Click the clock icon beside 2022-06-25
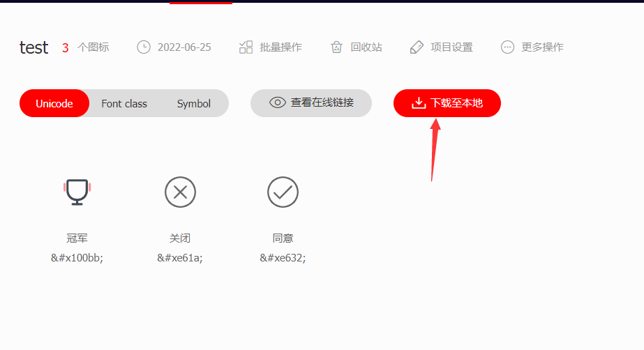644x350 pixels. click(143, 47)
